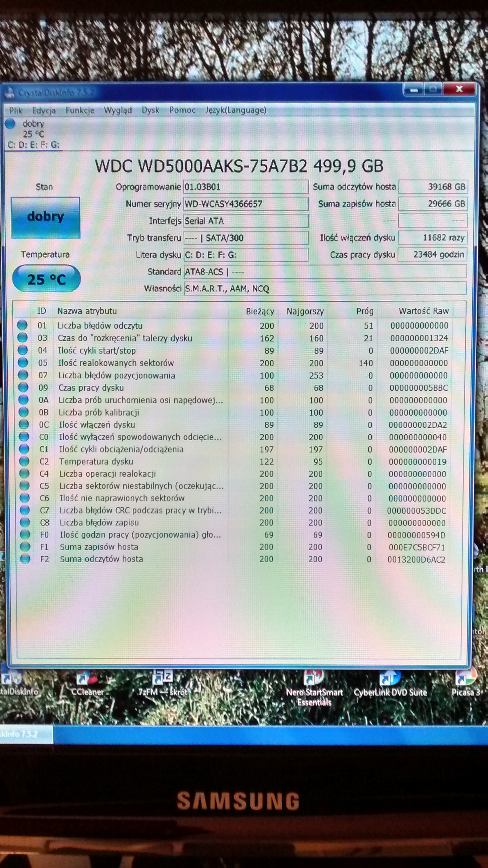Open the 7zFM — skrót desktop shortcut

coord(163,682)
